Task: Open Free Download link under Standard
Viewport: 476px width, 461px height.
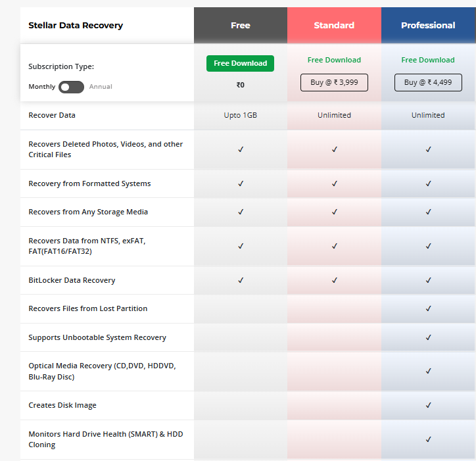Action: 334,60
